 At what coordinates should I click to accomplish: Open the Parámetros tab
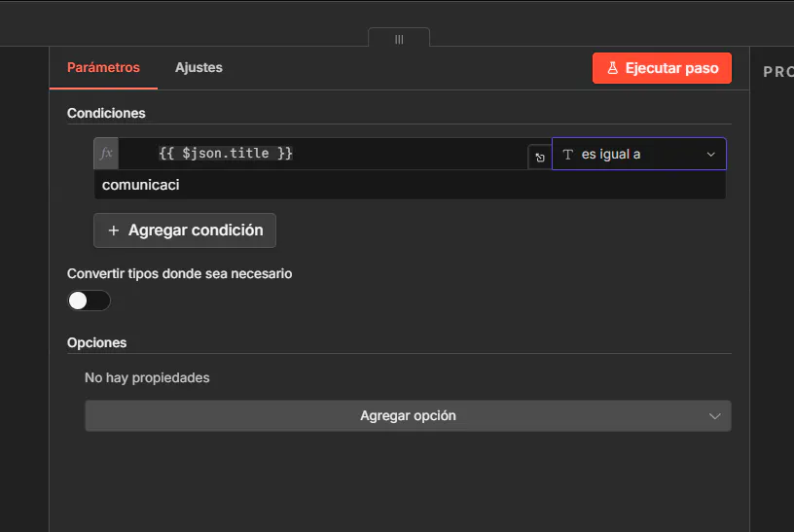[x=103, y=68]
